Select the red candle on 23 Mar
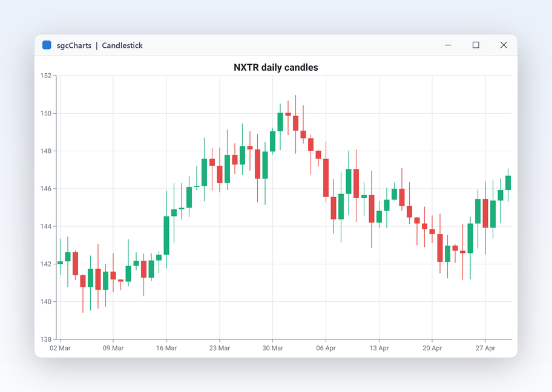Image resolution: width=552 pixels, height=392 pixels. [220, 174]
